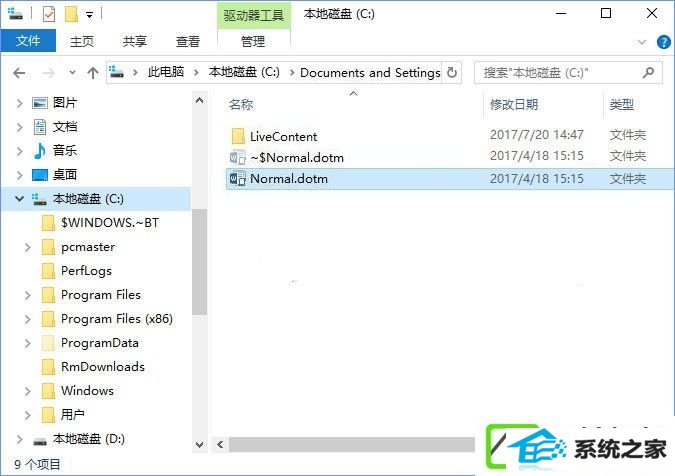
Task: Expand the Windows folder node
Action: (28, 391)
